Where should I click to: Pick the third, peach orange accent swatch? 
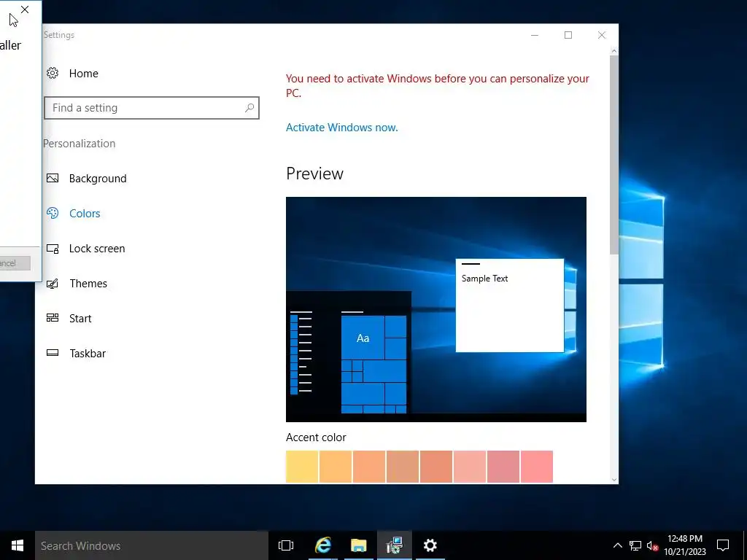(x=369, y=467)
